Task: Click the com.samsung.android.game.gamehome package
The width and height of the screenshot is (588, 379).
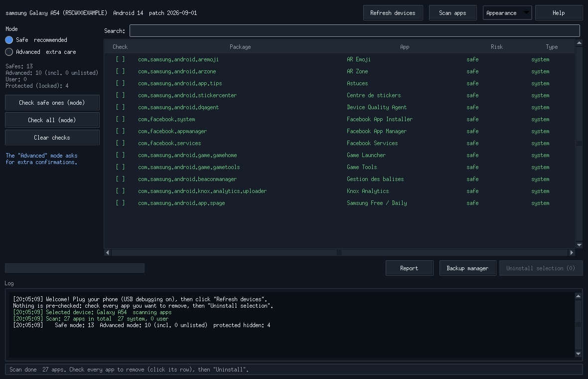Action: click(x=187, y=156)
